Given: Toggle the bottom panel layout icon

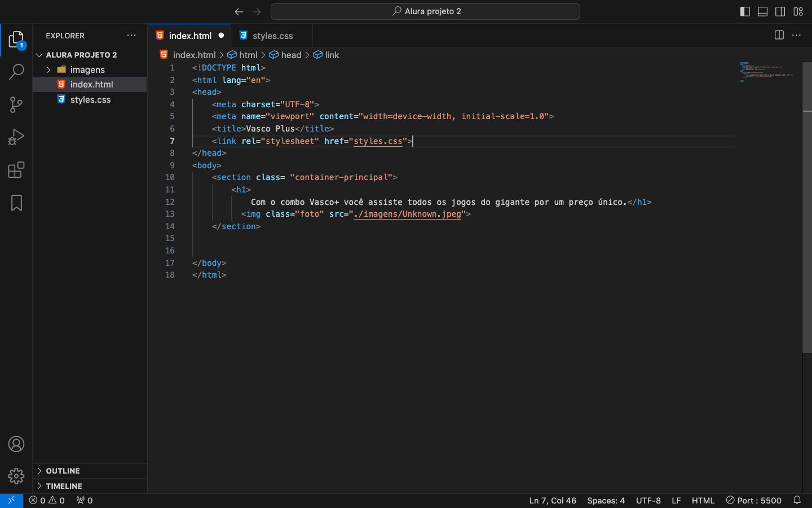Looking at the screenshot, I should pyautogui.click(x=763, y=11).
